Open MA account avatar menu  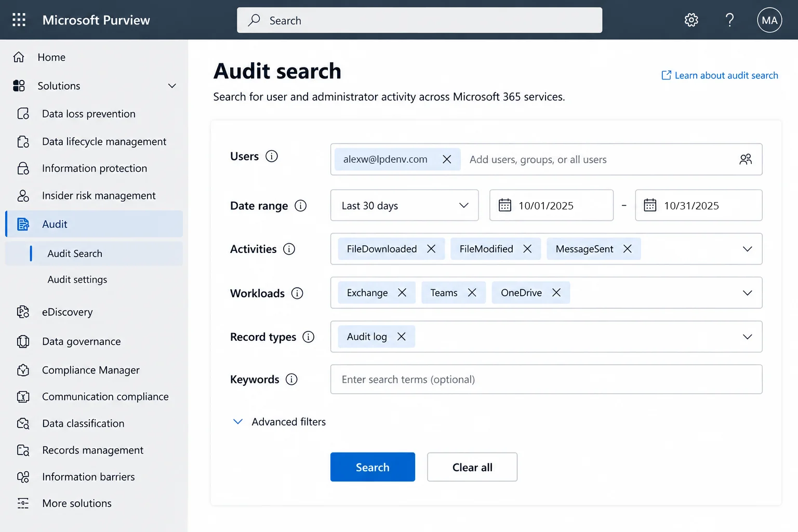point(769,20)
